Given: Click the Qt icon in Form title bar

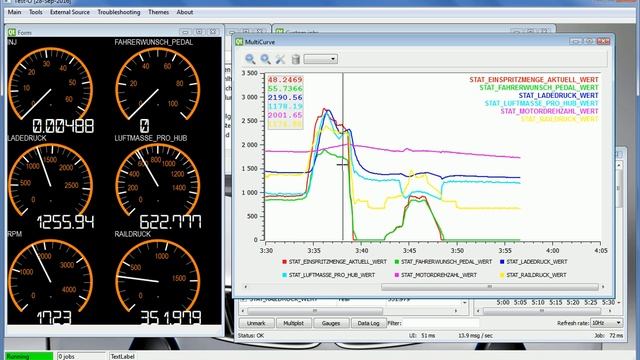Looking at the screenshot, I should click(12, 32).
